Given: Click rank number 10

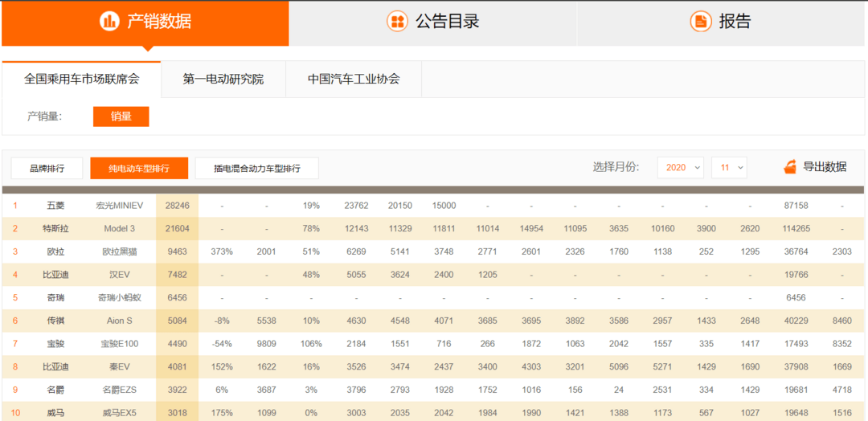Looking at the screenshot, I should pyautogui.click(x=16, y=413).
